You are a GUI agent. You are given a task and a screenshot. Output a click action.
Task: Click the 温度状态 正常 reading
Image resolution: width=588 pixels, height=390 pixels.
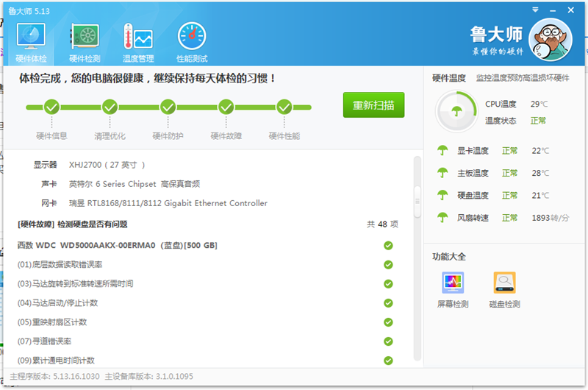click(x=516, y=121)
